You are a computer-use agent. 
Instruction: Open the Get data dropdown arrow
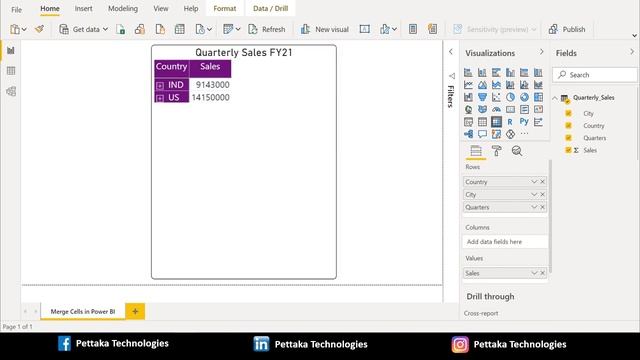(x=105, y=29)
